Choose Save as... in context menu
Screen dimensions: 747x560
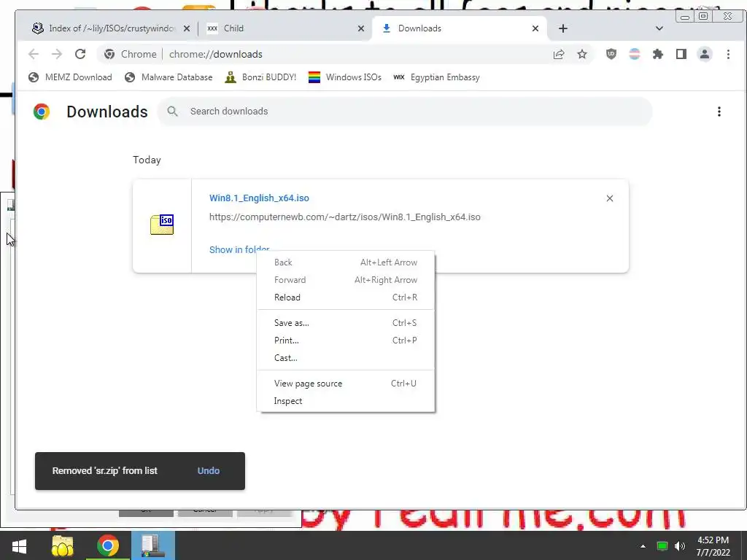click(x=345, y=323)
